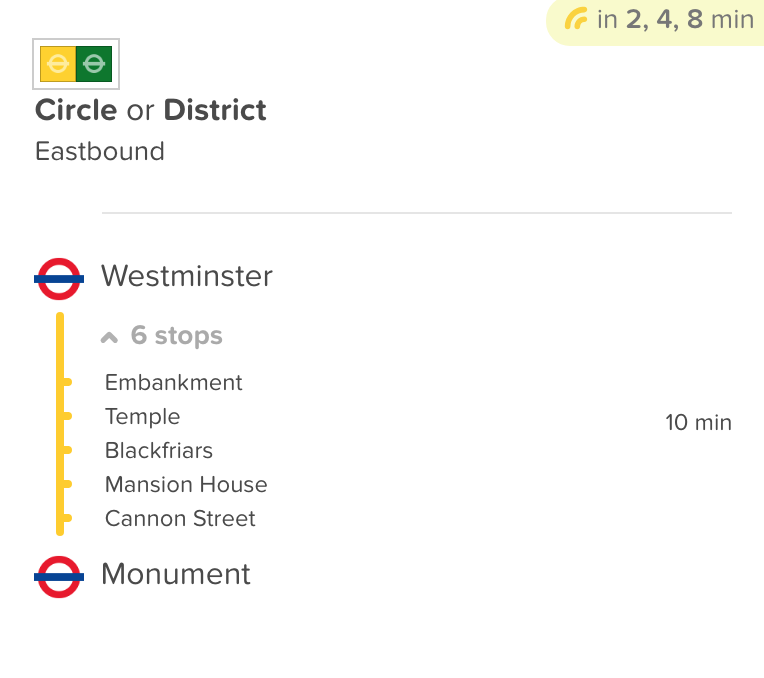
Task: Select the Cannon Street stop
Action: 180,519
